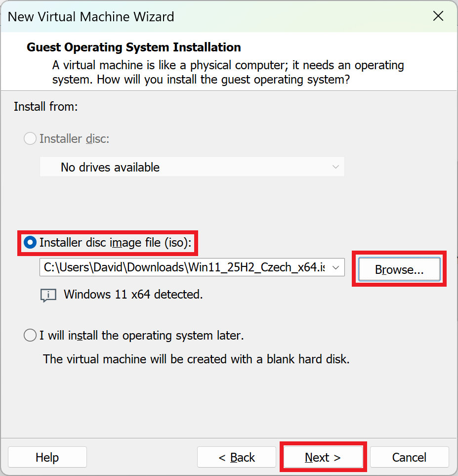Click the Browse... button
The height and width of the screenshot is (476, 458).
point(398,269)
